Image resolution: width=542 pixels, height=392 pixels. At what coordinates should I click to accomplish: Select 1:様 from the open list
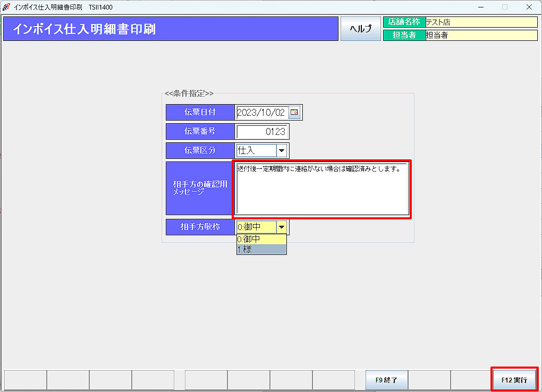[261, 249]
